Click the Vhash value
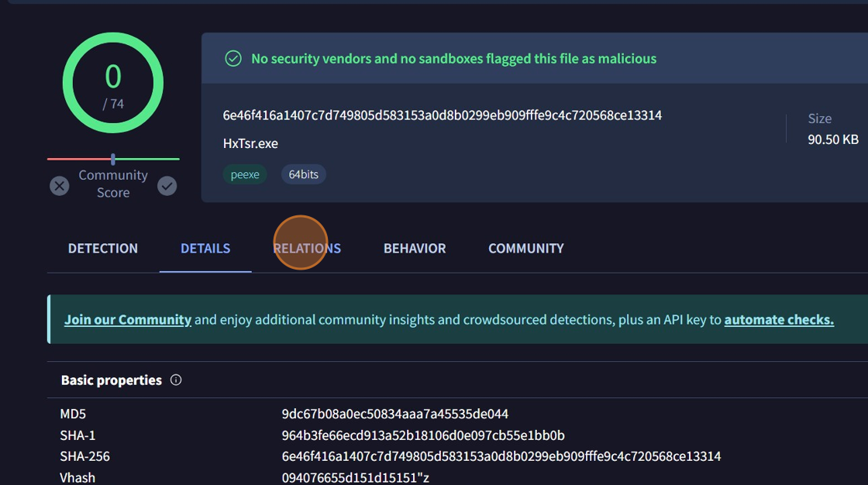Image resolution: width=868 pixels, height=485 pixels. 353,477
